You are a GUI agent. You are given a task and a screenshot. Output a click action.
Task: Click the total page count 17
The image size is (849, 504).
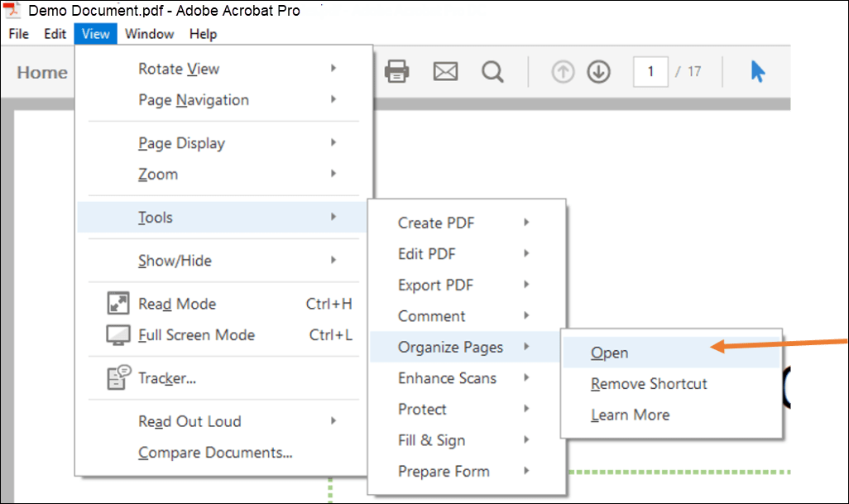694,71
